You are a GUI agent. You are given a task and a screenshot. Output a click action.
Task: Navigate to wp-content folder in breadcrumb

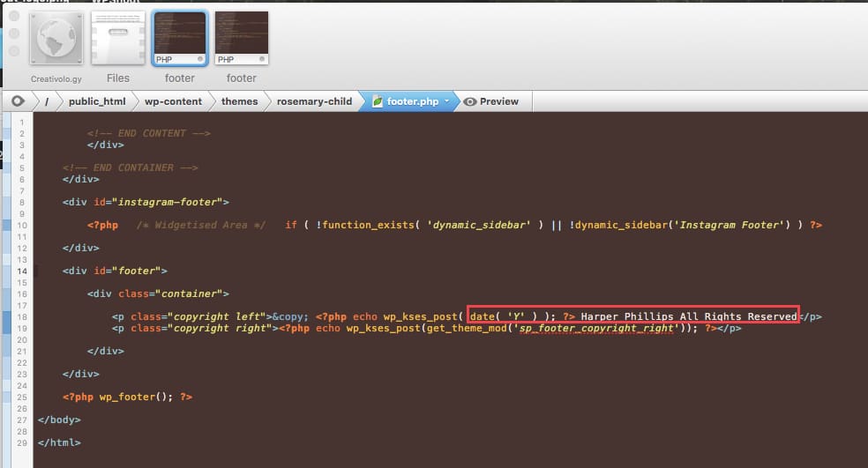click(173, 101)
